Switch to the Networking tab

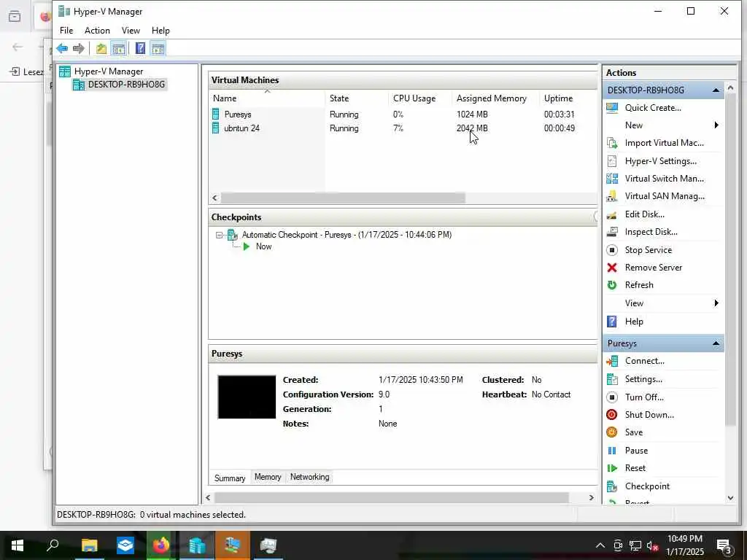point(309,477)
